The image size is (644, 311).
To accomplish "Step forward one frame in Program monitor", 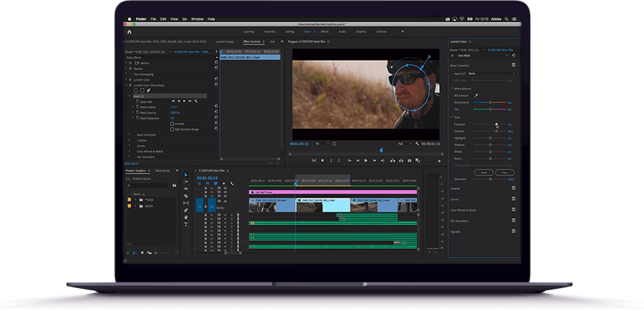I will [374, 161].
